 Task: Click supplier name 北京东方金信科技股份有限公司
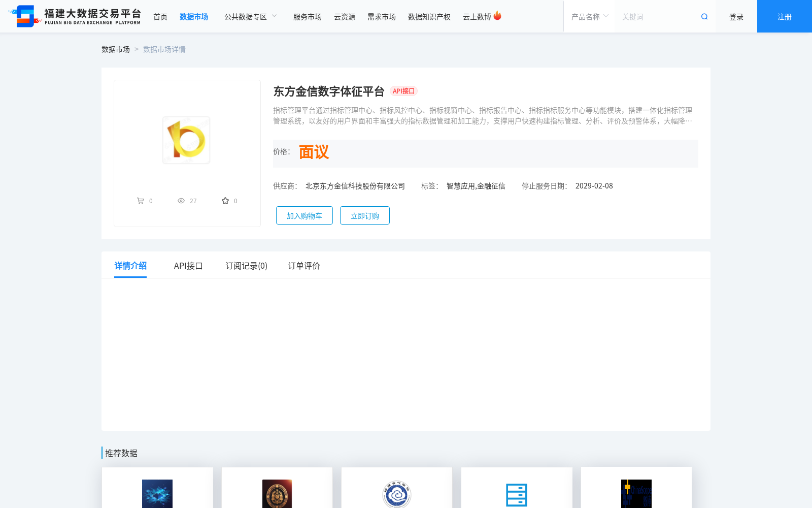click(355, 186)
